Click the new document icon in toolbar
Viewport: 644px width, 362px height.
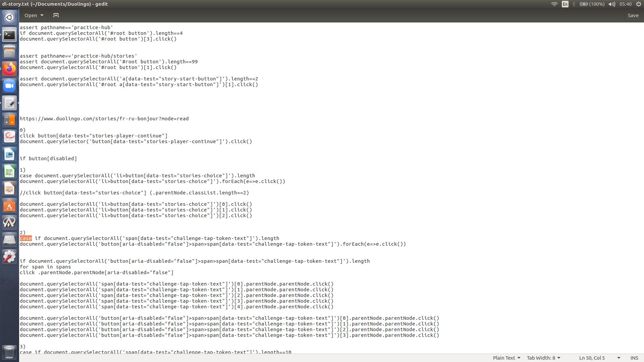pos(56,15)
